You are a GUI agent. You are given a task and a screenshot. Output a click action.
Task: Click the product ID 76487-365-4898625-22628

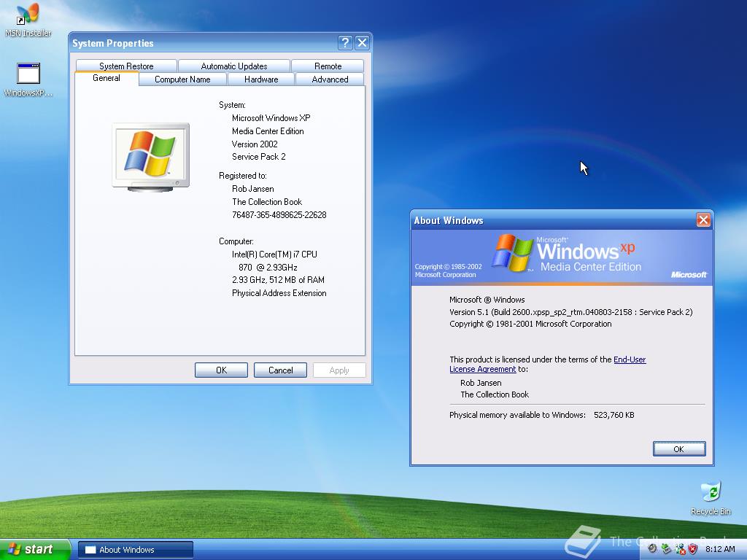(x=279, y=215)
